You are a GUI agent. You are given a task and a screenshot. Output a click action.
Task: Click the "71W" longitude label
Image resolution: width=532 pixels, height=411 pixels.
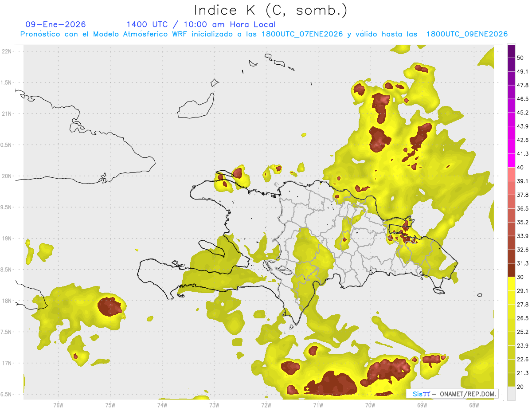click(318, 405)
